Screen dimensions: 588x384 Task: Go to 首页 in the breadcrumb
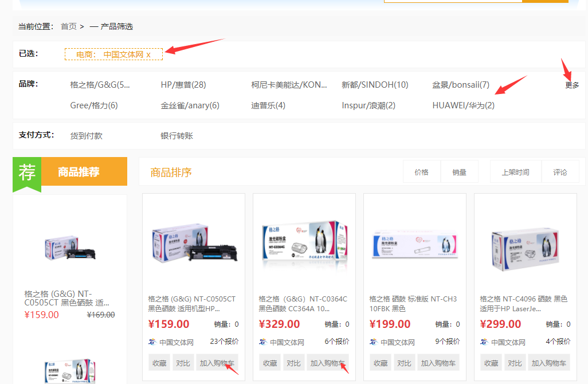pyautogui.click(x=69, y=26)
